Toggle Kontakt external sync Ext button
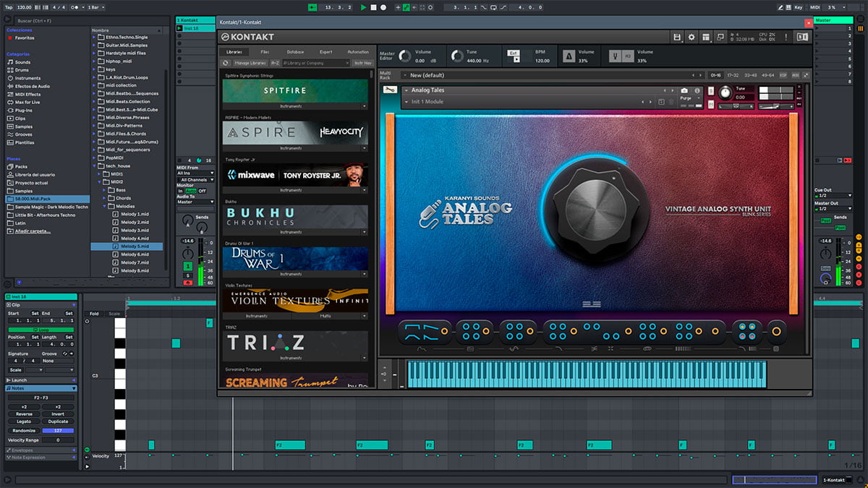 point(513,53)
